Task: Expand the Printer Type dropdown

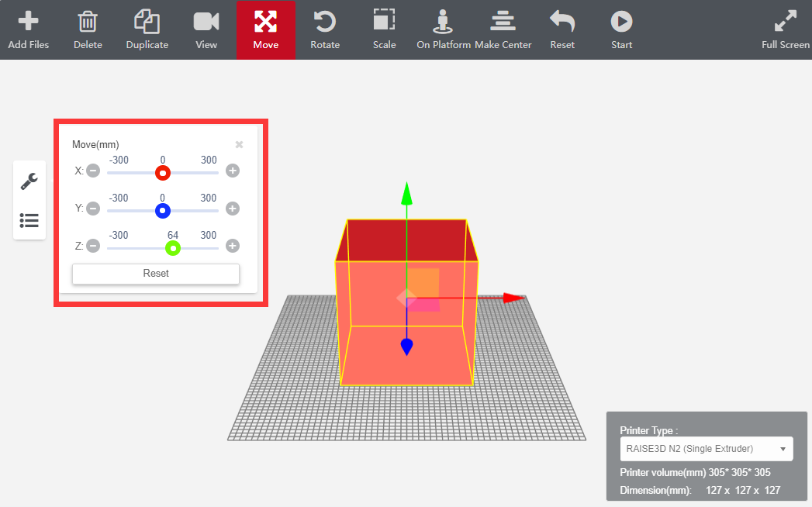Action: [706, 449]
